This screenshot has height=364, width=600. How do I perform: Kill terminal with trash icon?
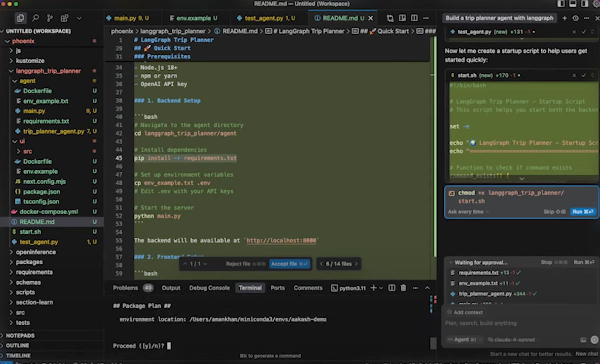403,288
